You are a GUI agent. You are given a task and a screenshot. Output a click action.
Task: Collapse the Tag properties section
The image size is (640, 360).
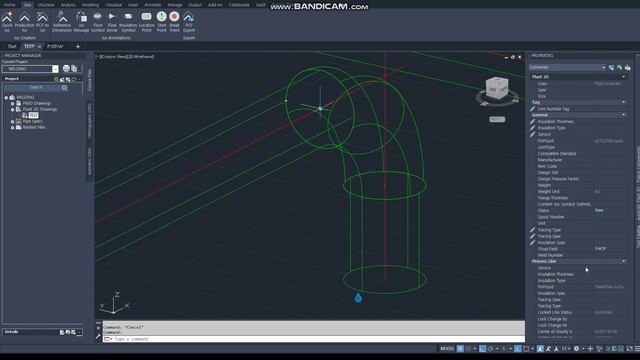click(x=623, y=102)
